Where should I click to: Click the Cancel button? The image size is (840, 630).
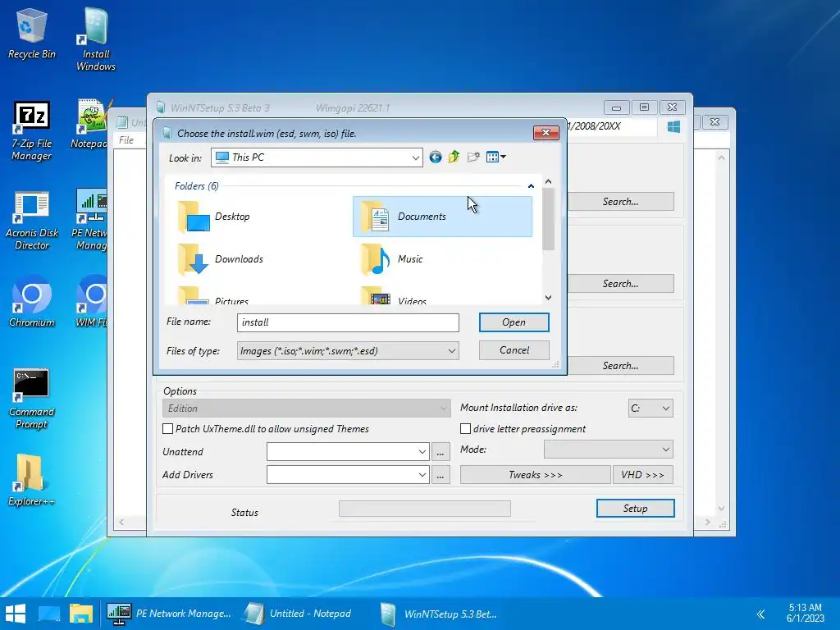click(x=514, y=349)
